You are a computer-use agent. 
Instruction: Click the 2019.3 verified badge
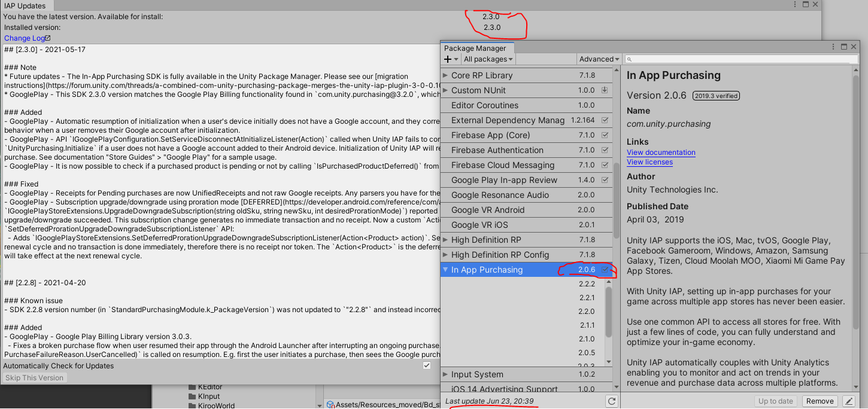coord(716,96)
